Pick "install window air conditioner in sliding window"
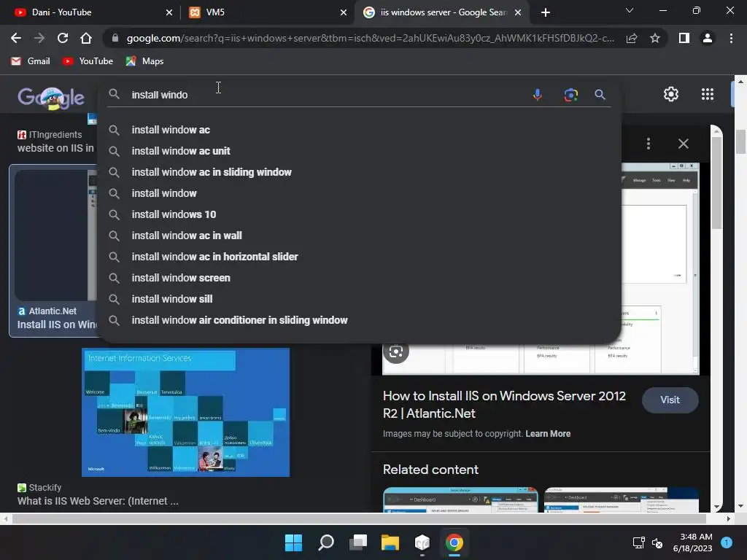Image resolution: width=747 pixels, height=560 pixels. 359,321
